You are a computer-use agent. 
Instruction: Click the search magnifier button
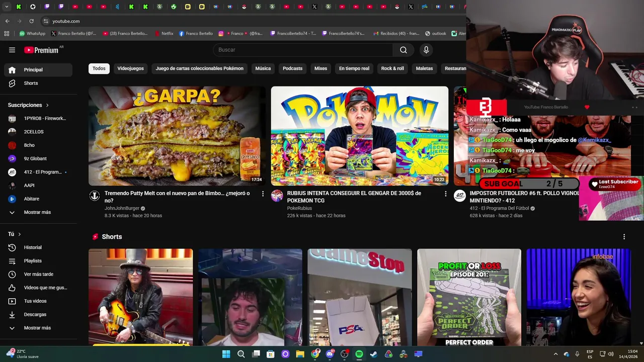(x=404, y=50)
